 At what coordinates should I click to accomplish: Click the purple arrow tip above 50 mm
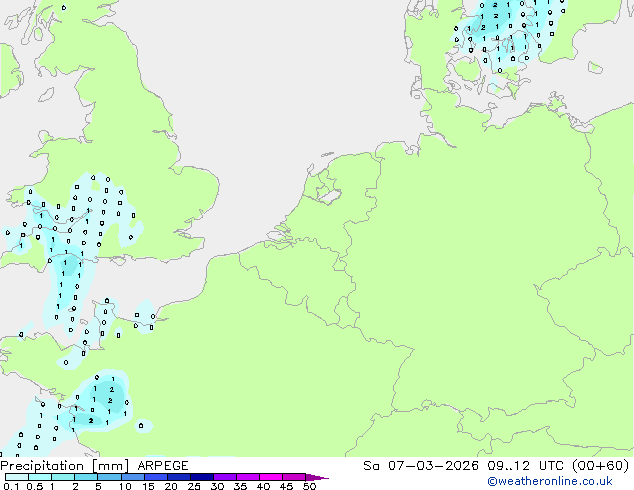(x=317, y=477)
